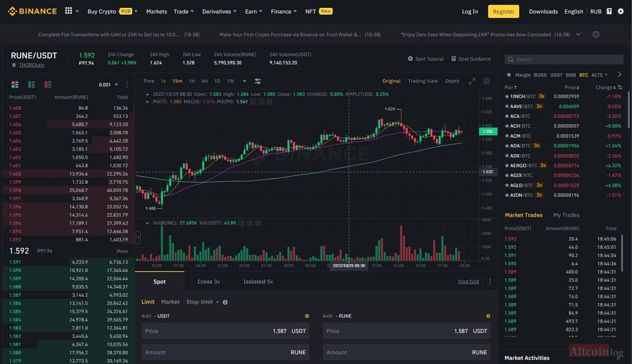Open order book more options dots
632x364 pixels.
click(127, 84)
